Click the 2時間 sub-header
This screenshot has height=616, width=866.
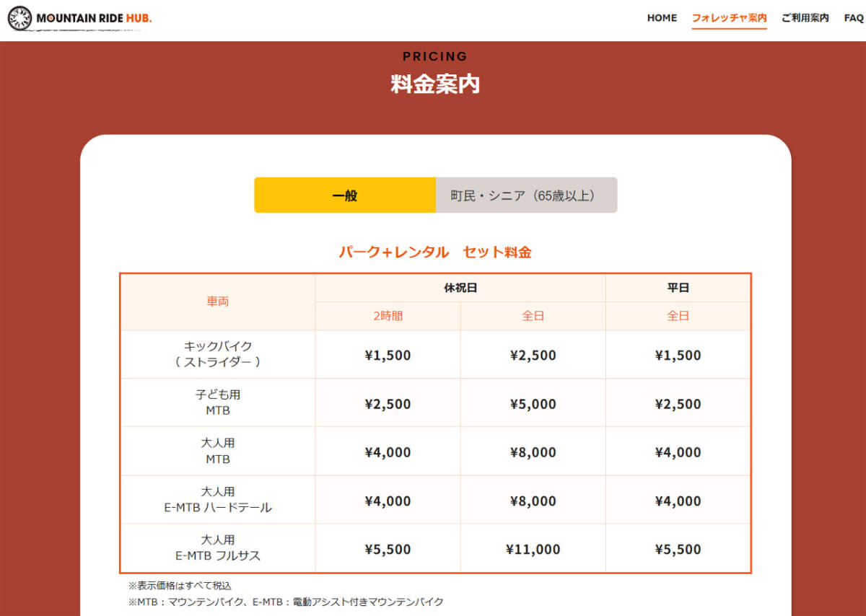tap(388, 316)
